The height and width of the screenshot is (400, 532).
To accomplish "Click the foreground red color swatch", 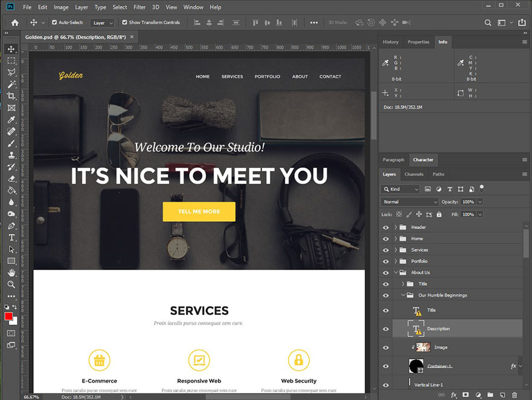I will [8, 316].
